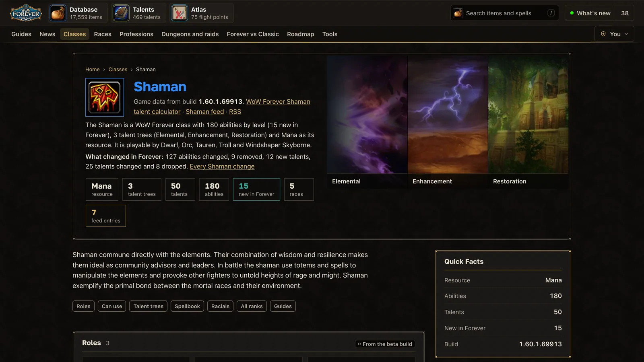Click the WoW Forever logo
The height and width of the screenshot is (362, 644).
coord(26,13)
